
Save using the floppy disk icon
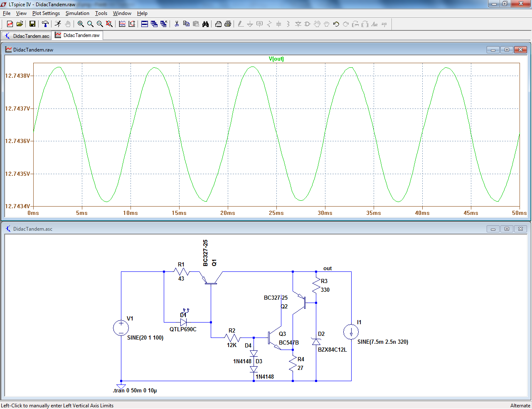pos(32,24)
